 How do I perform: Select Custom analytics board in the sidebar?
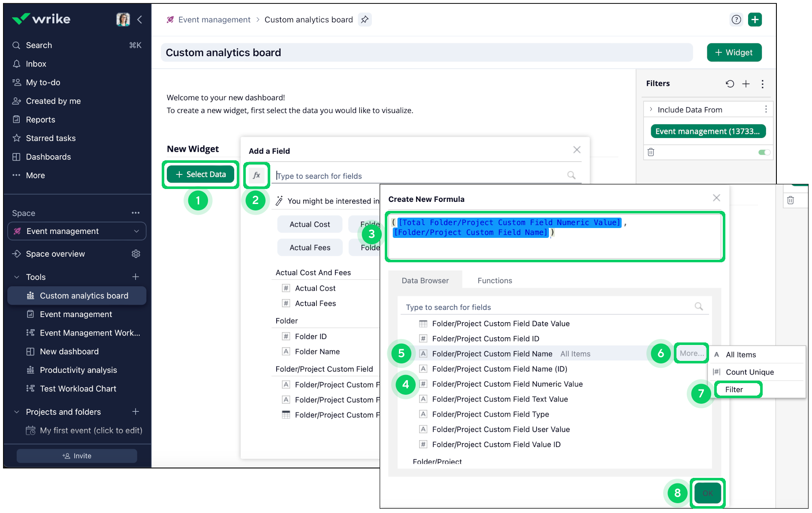click(x=77, y=296)
